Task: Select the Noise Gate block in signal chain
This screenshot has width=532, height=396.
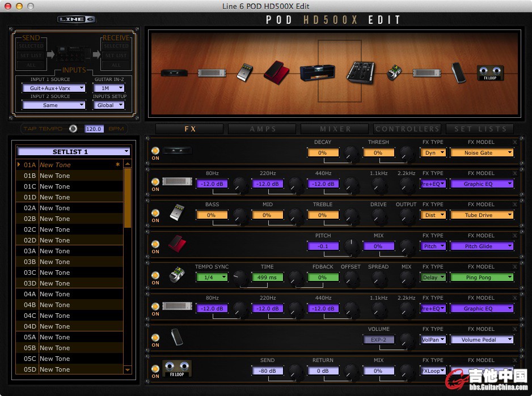Action: tap(174, 73)
